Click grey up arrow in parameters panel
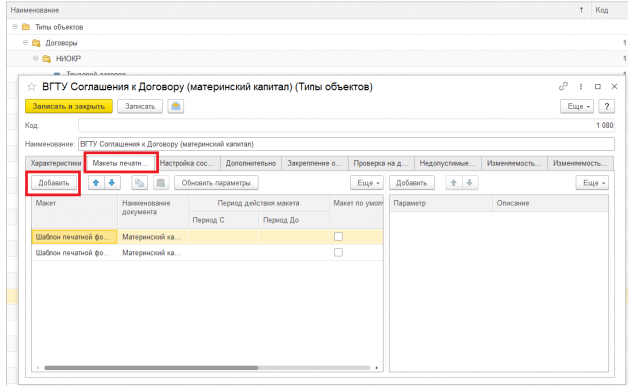 [x=453, y=183]
